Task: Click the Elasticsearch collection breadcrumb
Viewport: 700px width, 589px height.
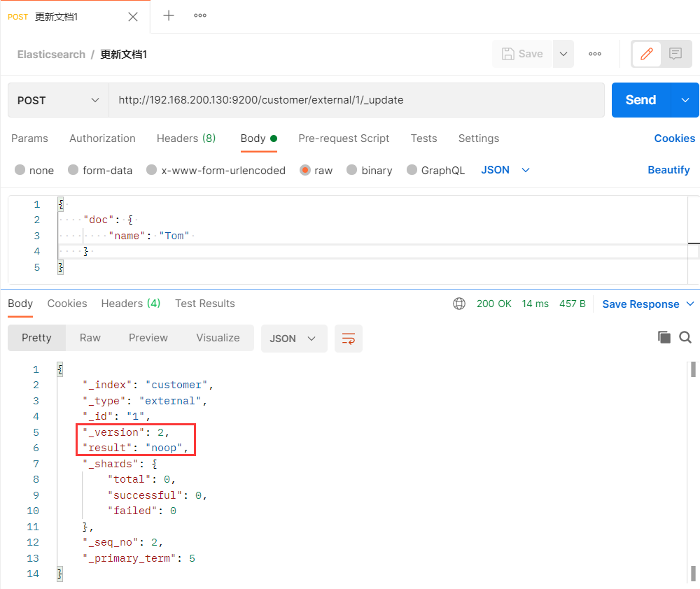Action: tap(51, 55)
